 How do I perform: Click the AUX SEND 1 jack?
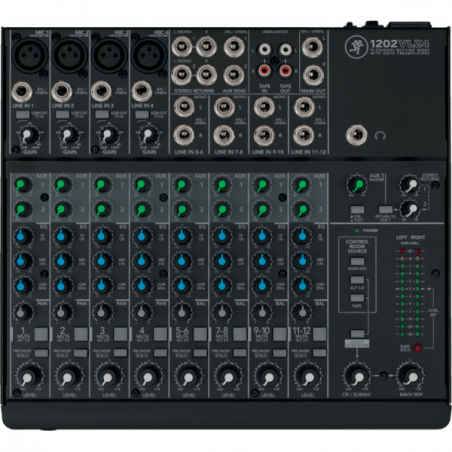pos(234,47)
